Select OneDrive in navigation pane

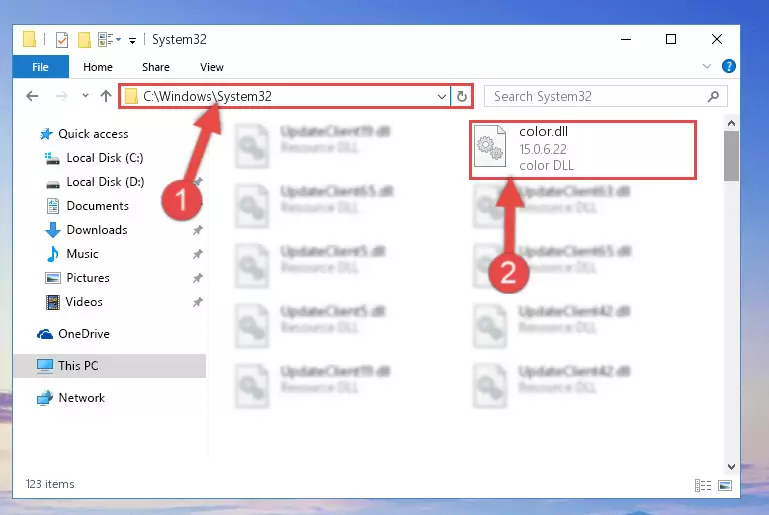[74, 334]
